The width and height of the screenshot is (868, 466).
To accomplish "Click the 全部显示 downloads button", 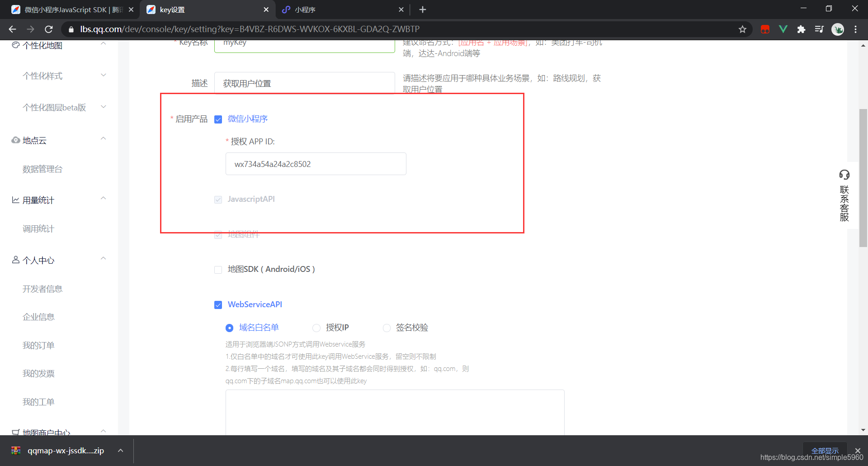I will tap(825, 451).
